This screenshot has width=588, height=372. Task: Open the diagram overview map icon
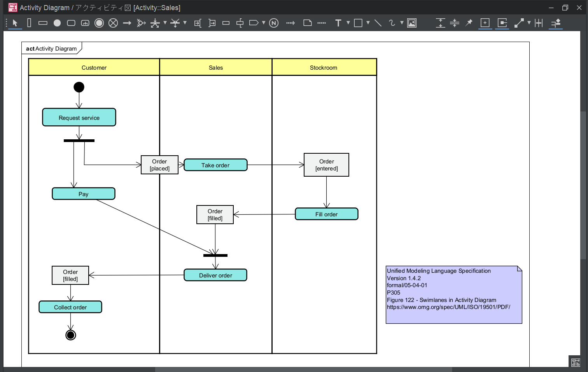(x=576, y=362)
